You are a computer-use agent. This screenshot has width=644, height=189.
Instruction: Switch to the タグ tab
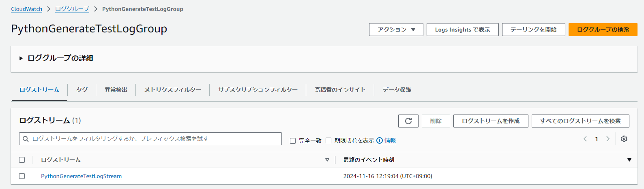pyautogui.click(x=82, y=90)
